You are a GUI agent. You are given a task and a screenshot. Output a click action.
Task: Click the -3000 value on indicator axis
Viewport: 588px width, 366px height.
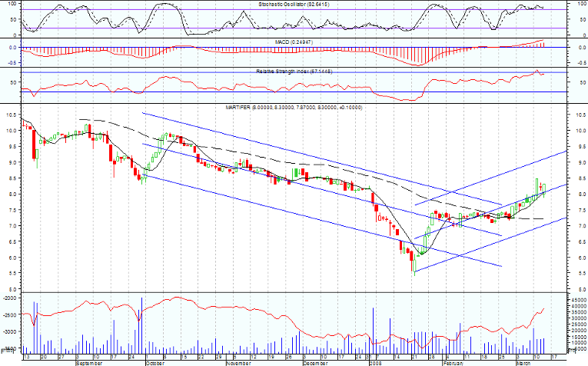tap(10, 332)
